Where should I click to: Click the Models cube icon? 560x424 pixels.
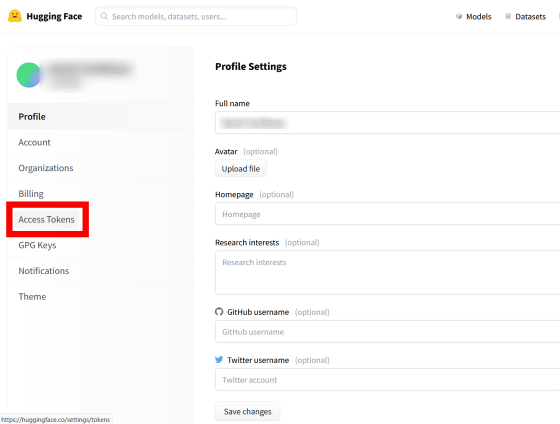459,16
